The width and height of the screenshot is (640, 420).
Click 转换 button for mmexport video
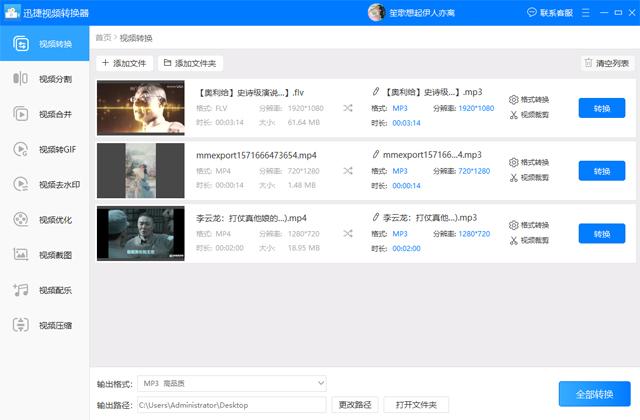click(602, 171)
